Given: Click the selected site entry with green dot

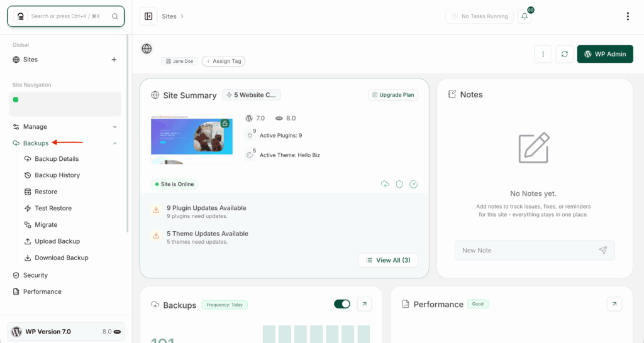Looking at the screenshot, I should tap(65, 104).
